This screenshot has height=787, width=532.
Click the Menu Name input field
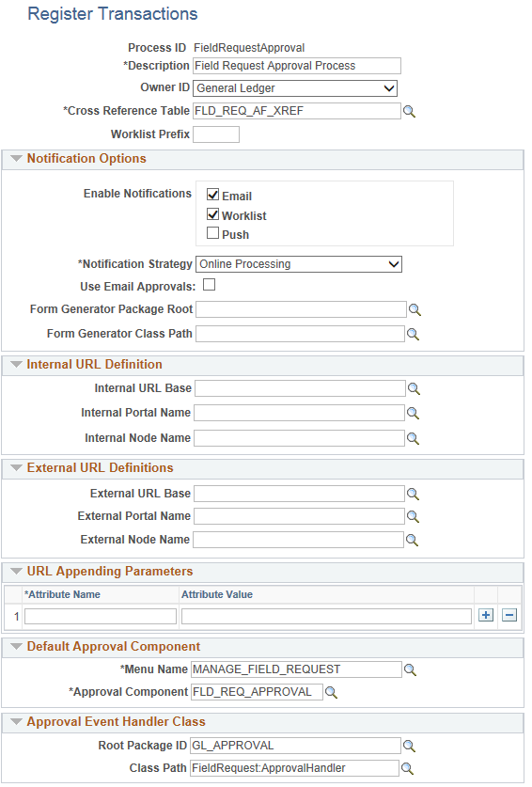[x=296, y=669]
